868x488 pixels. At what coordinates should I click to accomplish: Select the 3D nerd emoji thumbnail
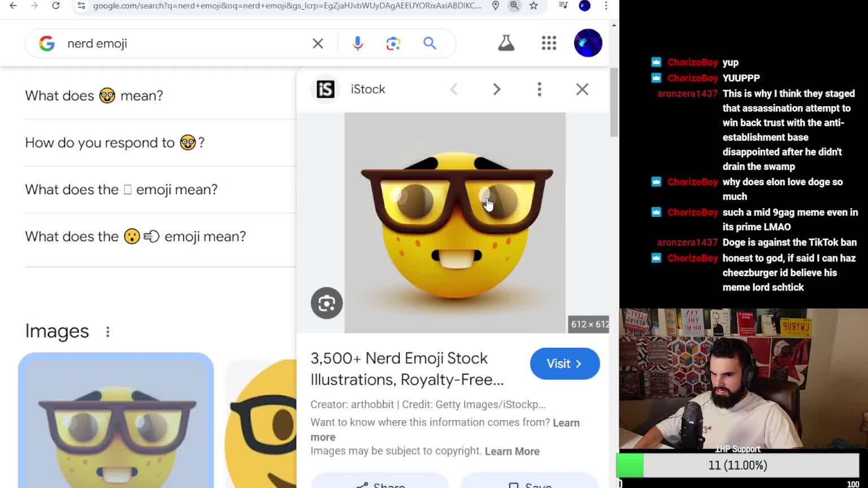pos(116,420)
